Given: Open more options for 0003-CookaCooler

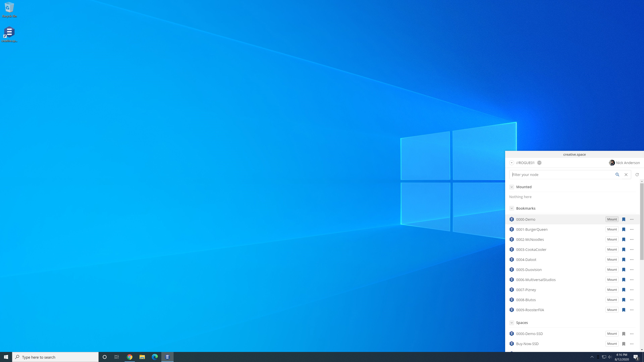Looking at the screenshot, I should (x=632, y=249).
